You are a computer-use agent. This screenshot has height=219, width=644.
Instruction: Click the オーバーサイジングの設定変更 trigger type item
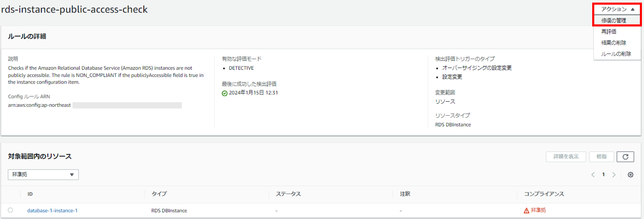[477, 68]
